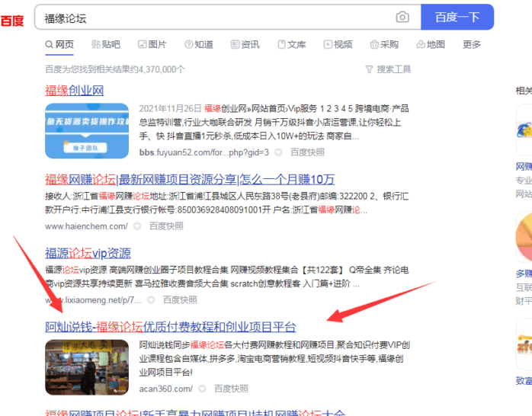Click the 福缘创业网 result thumbnail
Screen dimensions: 532x416
point(87,131)
